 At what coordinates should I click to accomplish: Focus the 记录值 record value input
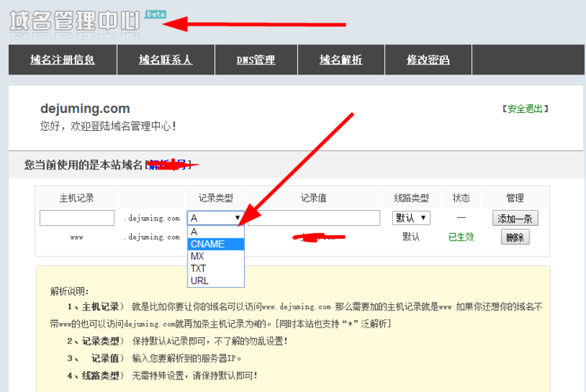click(x=314, y=218)
